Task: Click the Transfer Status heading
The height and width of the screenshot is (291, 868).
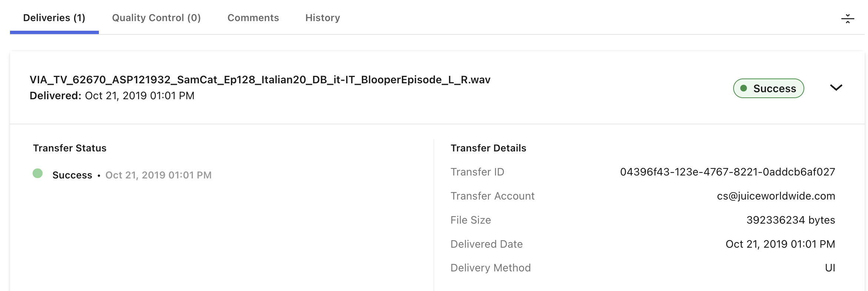Action: (70, 148)
